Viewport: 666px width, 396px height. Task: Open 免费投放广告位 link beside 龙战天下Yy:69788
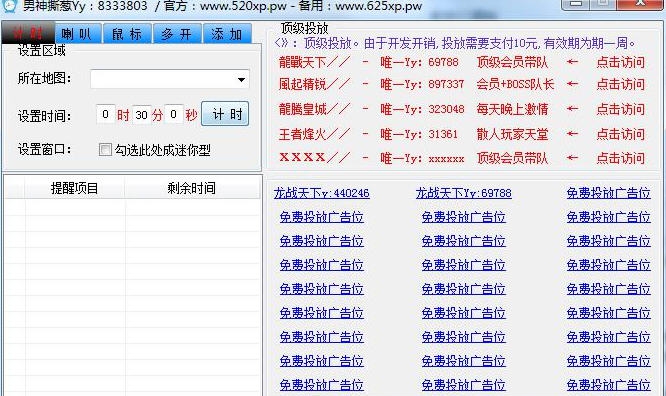tap(608, 193)
